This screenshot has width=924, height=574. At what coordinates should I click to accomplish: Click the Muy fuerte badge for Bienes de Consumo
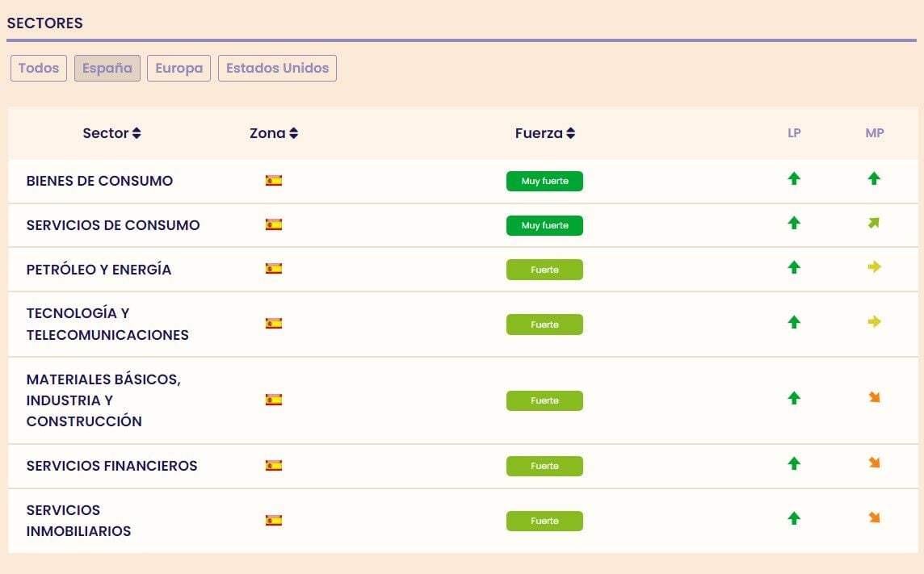544,182
